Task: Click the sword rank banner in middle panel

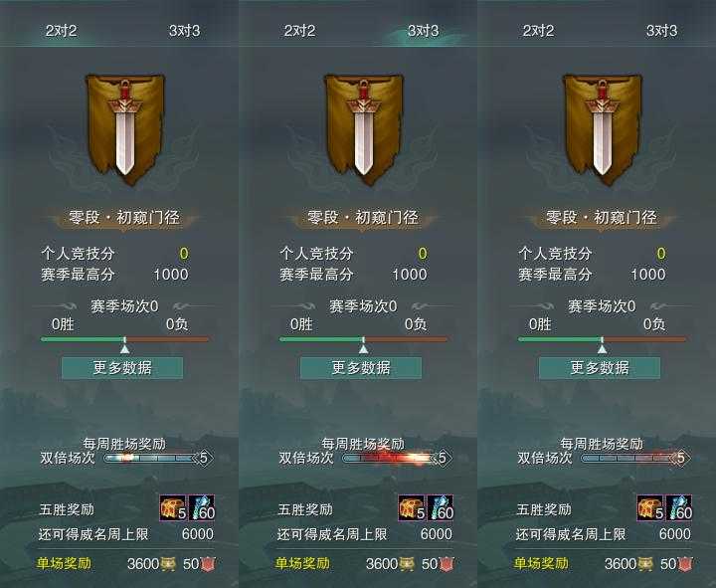Action: pyautogui.click(x=364, y=128)
